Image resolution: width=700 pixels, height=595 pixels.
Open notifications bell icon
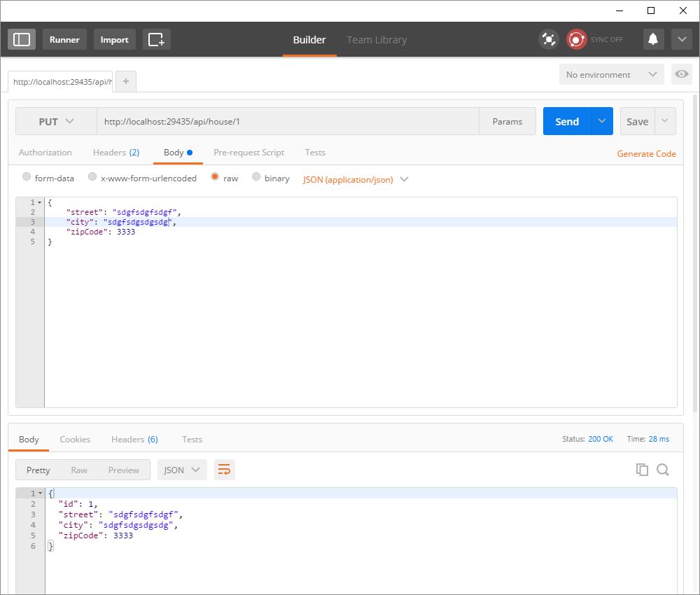653,39
